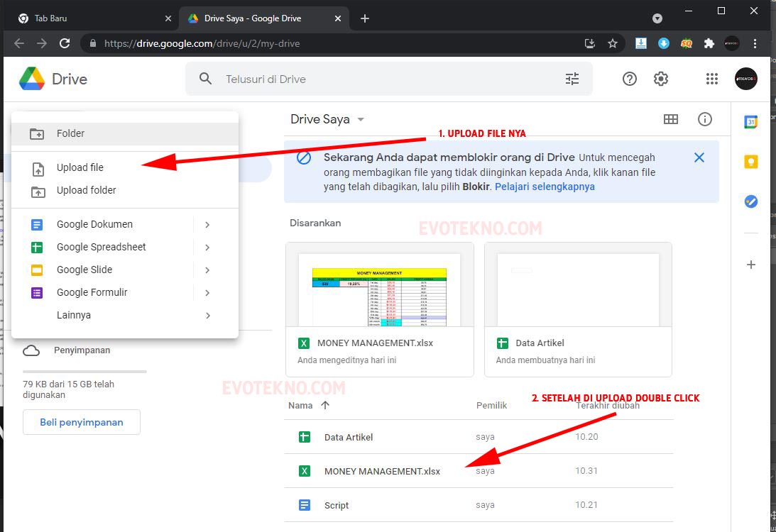Open the Google apps launcher grid

coord(712,79)
